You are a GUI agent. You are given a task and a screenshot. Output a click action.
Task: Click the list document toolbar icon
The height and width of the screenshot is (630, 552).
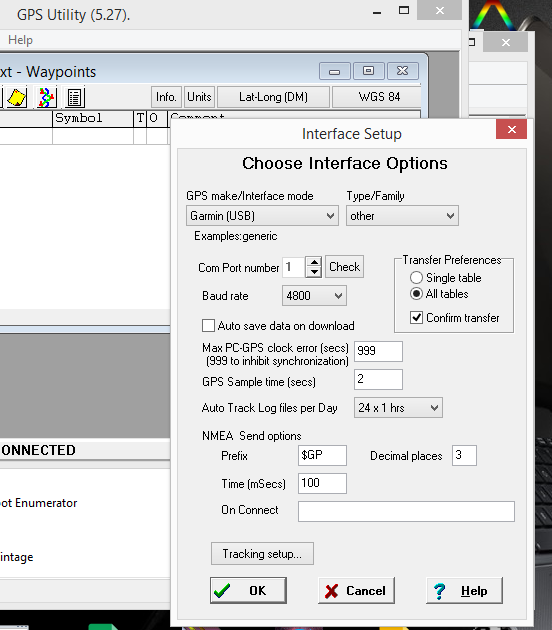pos(75,97)
